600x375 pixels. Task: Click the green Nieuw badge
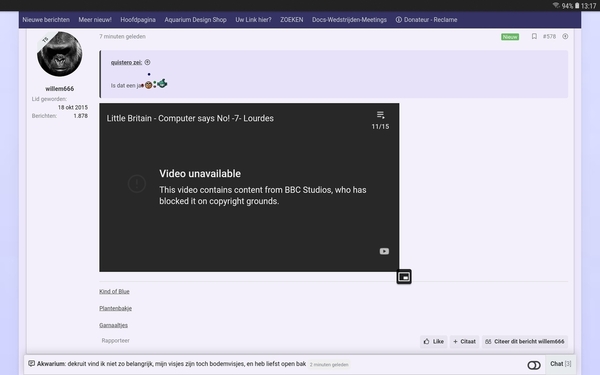tap(510, 37)
